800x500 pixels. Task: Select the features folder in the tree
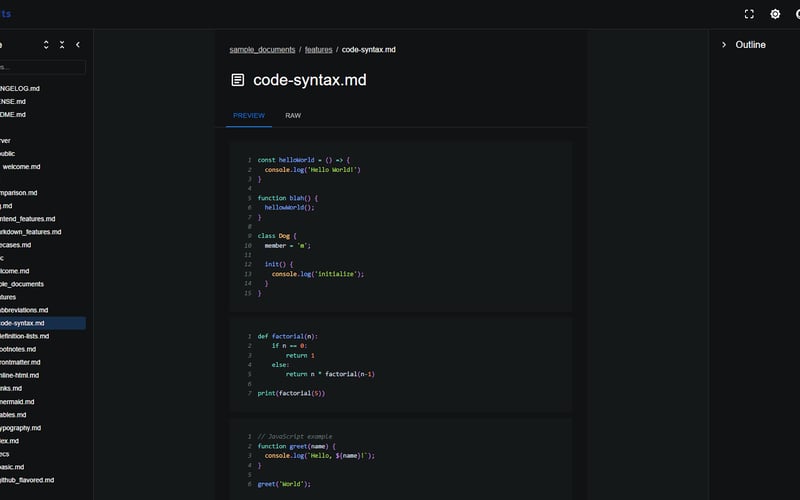(x=8, y=297)
